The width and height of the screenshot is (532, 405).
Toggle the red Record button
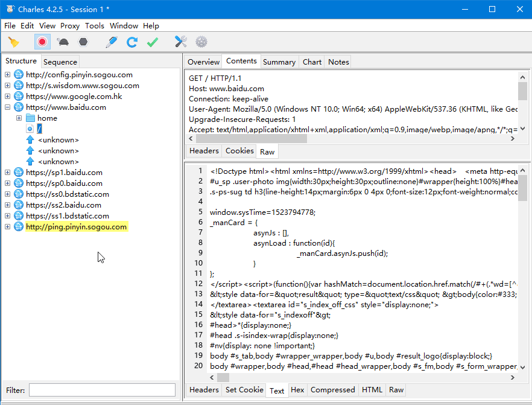click(x=42, y=42)
